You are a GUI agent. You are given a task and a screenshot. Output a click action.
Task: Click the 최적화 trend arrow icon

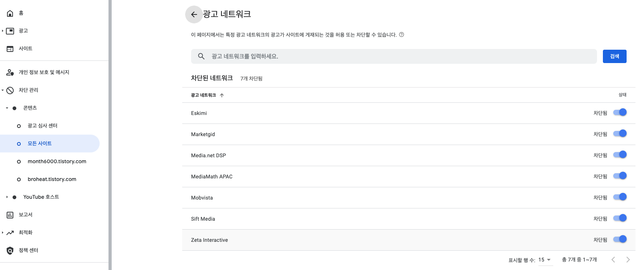click(x=10, y=233)
